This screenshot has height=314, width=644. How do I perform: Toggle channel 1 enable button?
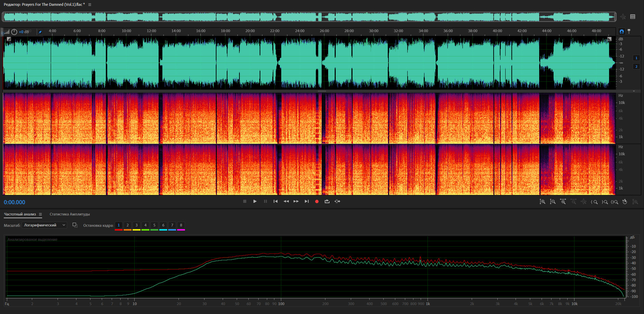[636, 58]
